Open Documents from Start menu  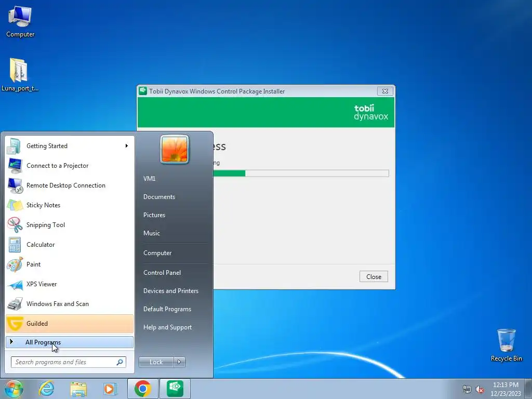click(x=159, y=197)
